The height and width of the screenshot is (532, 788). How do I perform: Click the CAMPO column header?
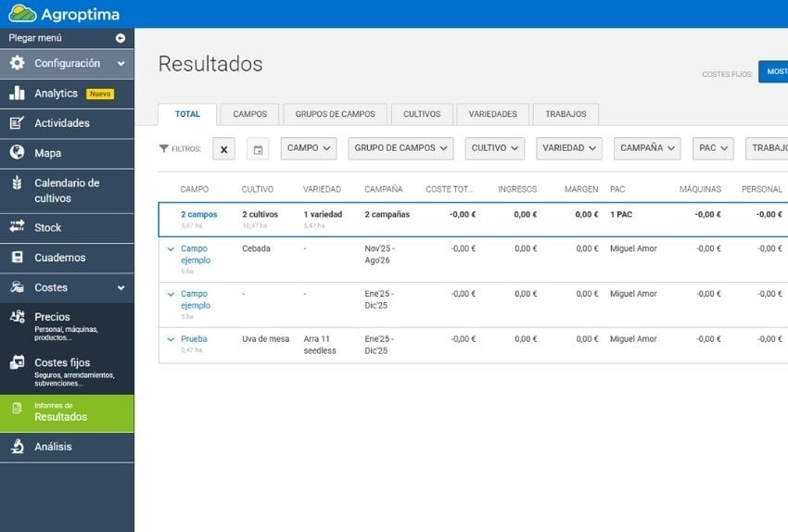195,189
